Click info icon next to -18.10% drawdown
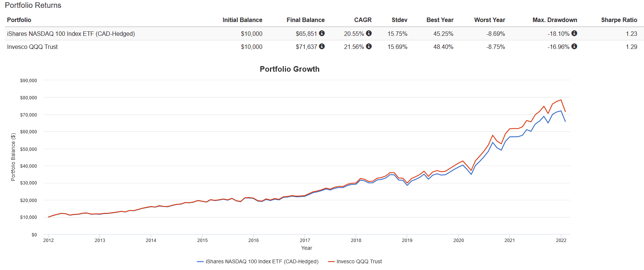Viewport: 644px width, 270px height. [574, 33]
